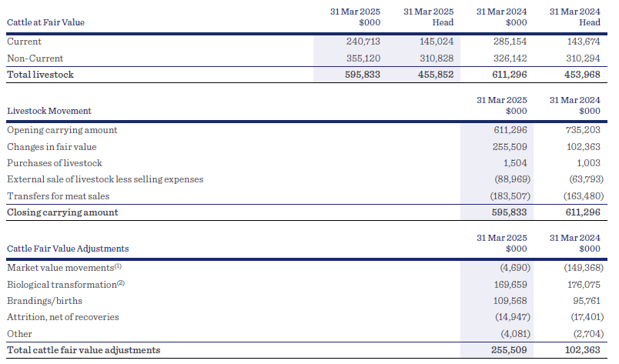The width and height of the screenshot is (619, 364).
Task: Click the Total livestock row label
Action: [40, 75]
